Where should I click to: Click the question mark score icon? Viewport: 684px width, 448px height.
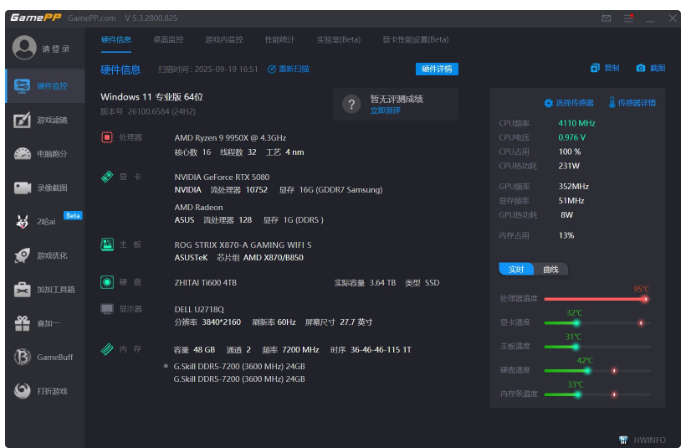tap(351, 104)
